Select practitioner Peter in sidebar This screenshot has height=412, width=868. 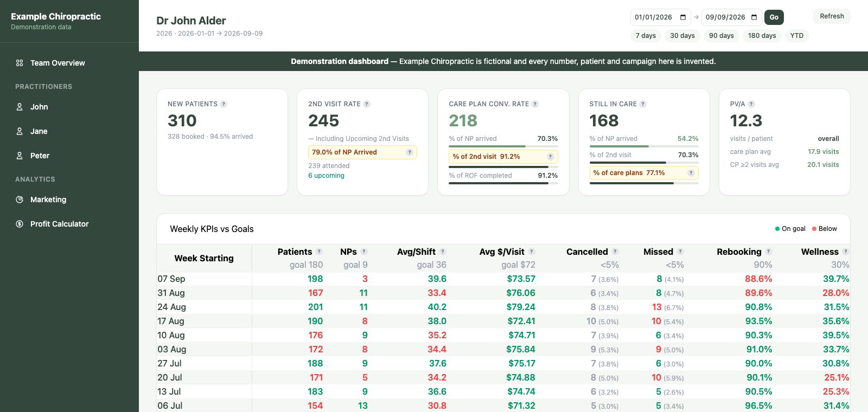click(69, 156)
